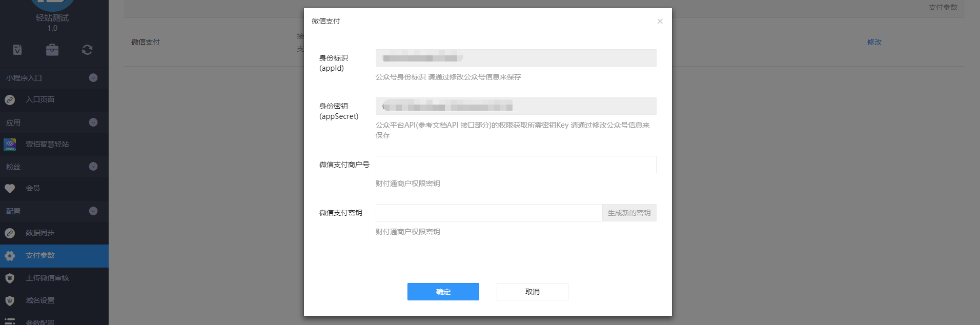Click the list icon beside 参数配置
The height and width of the screenshot is (325, 980).
coord(10,322)
